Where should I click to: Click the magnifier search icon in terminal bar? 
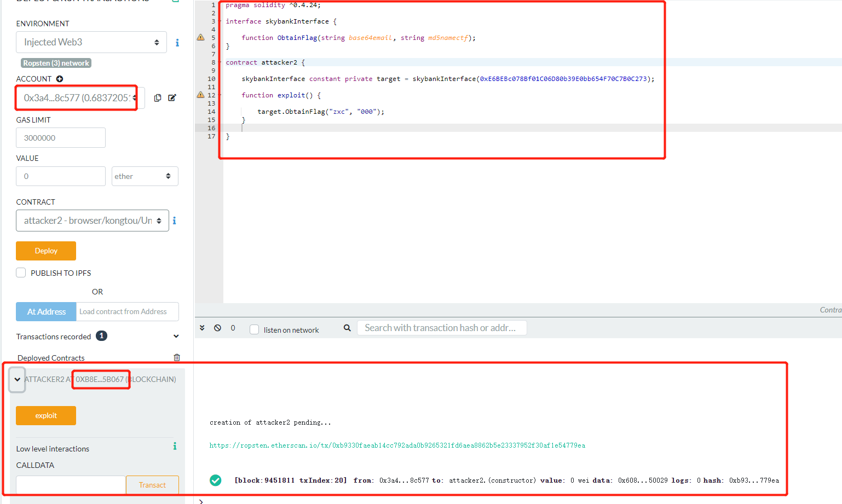(x=347, y=328)
